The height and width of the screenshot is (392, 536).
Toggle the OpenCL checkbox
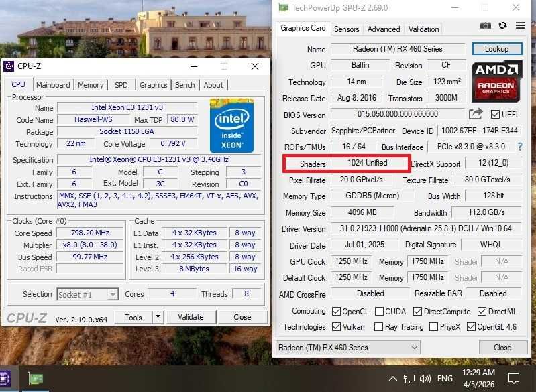click(x=336, y=312)
